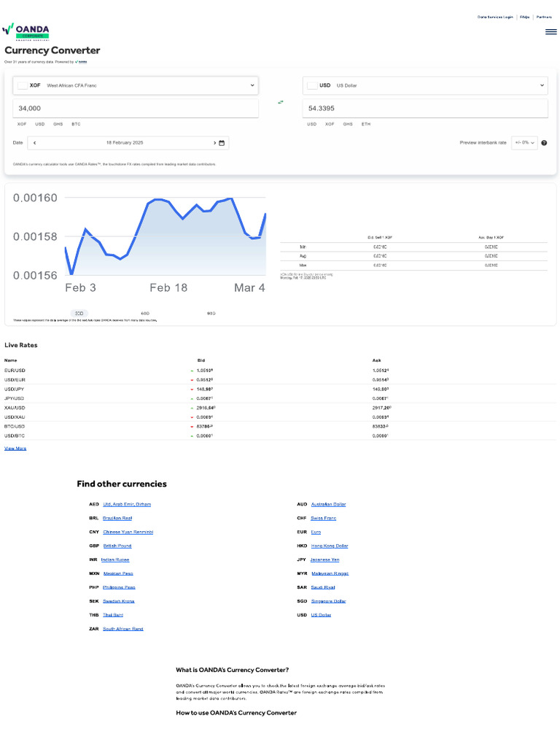Switch chart to 30D range

tap(79, 314)
